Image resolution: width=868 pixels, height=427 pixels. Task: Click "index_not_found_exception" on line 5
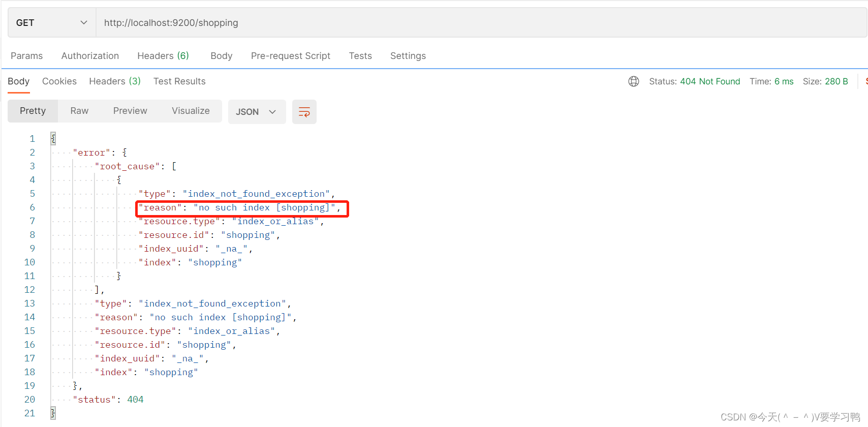click(256, 194)
